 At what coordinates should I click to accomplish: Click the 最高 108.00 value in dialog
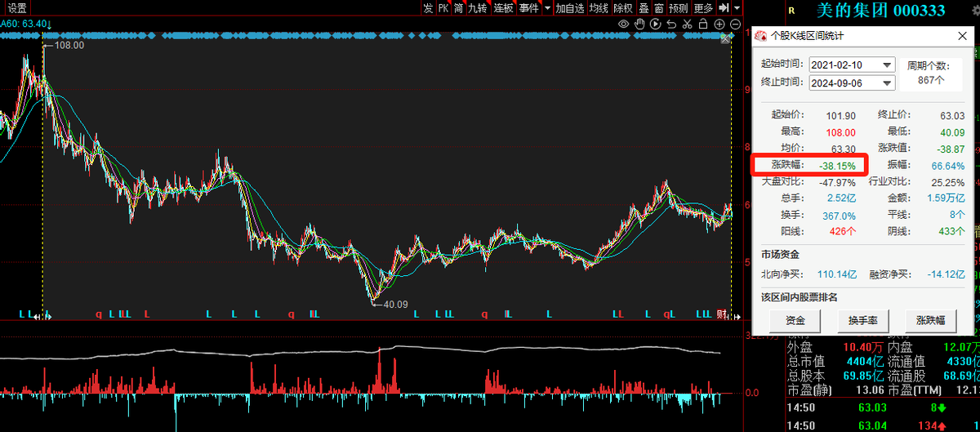[x=840, y=131]
